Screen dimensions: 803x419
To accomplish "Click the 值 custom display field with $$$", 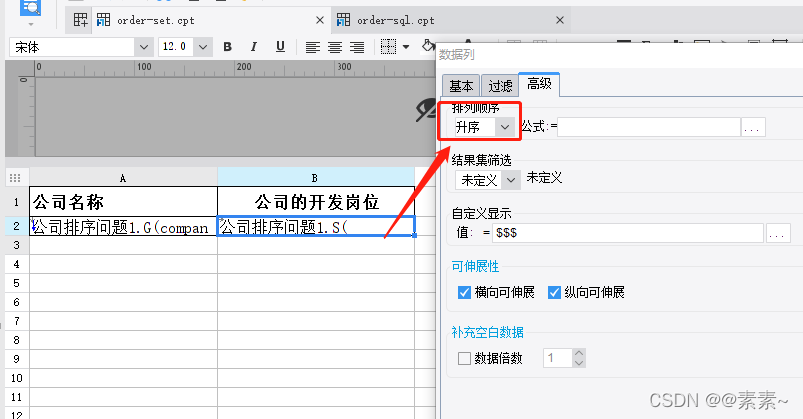I will (628, 233).
